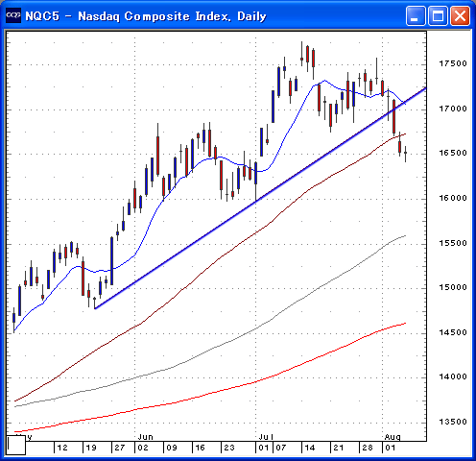Select the 16500 price axis label

pos(453,153)
